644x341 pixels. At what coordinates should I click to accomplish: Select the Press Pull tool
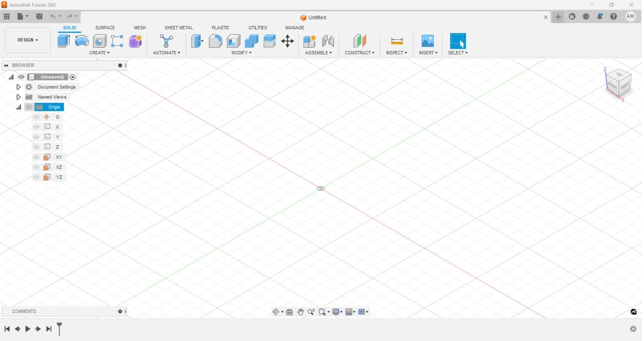[x=198, y=41]
